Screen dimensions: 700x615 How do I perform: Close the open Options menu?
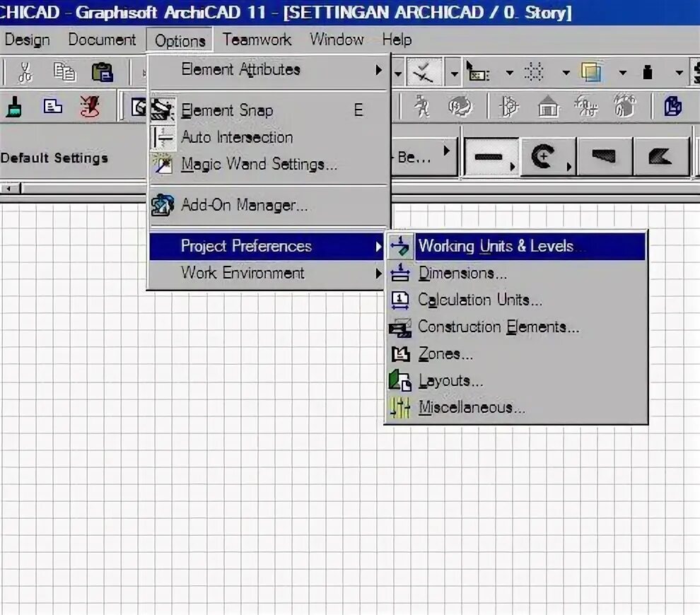coord(180,40)
